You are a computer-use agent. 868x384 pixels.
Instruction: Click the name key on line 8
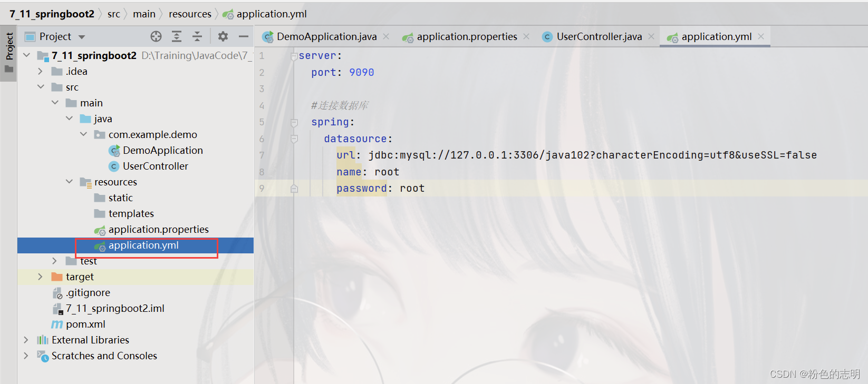[349, 172]
